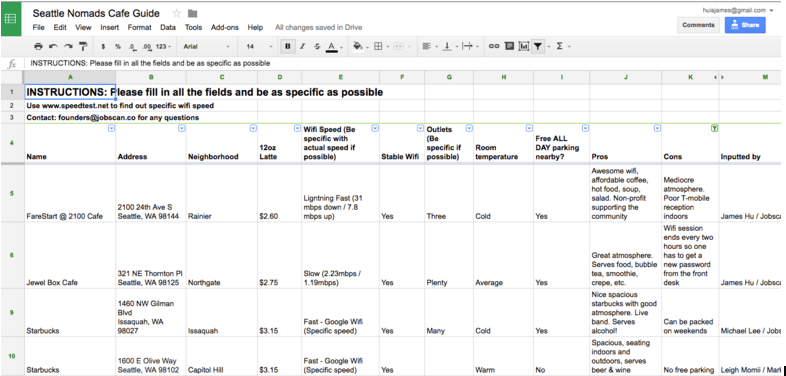This screenshot has width=786, height=376.
Task: Open the 123 more formats dropdown
Action: 163,46
